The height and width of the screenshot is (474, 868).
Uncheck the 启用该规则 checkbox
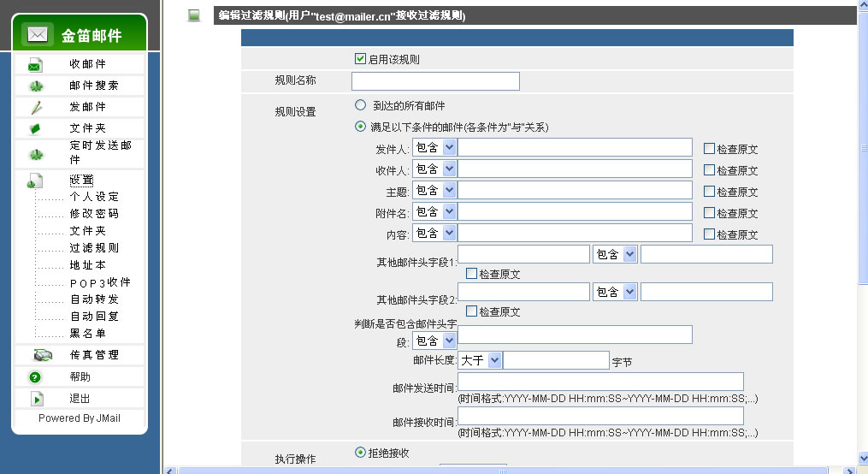[x=360, y=60]
